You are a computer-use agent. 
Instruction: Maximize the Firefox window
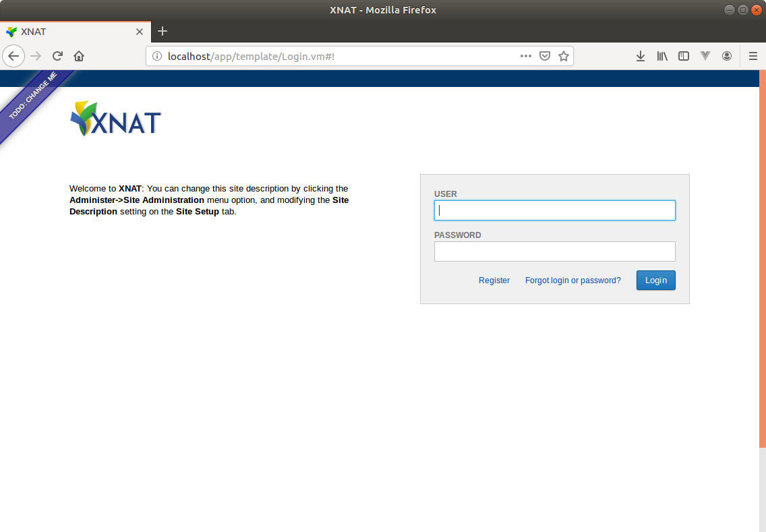click(x=742, y=9)
